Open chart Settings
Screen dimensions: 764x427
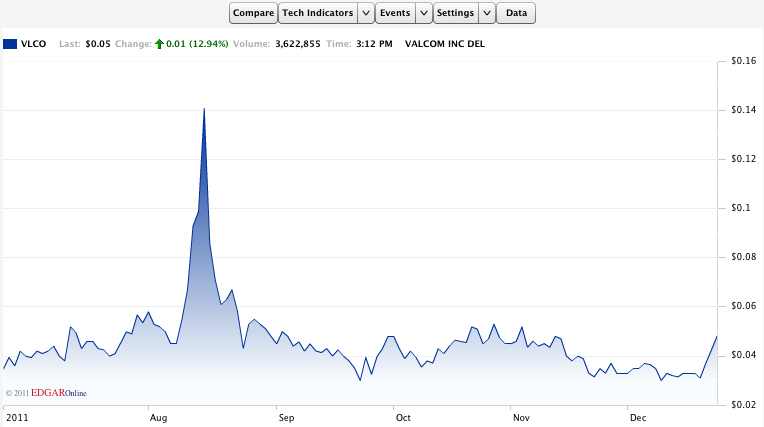click(455, 13)
